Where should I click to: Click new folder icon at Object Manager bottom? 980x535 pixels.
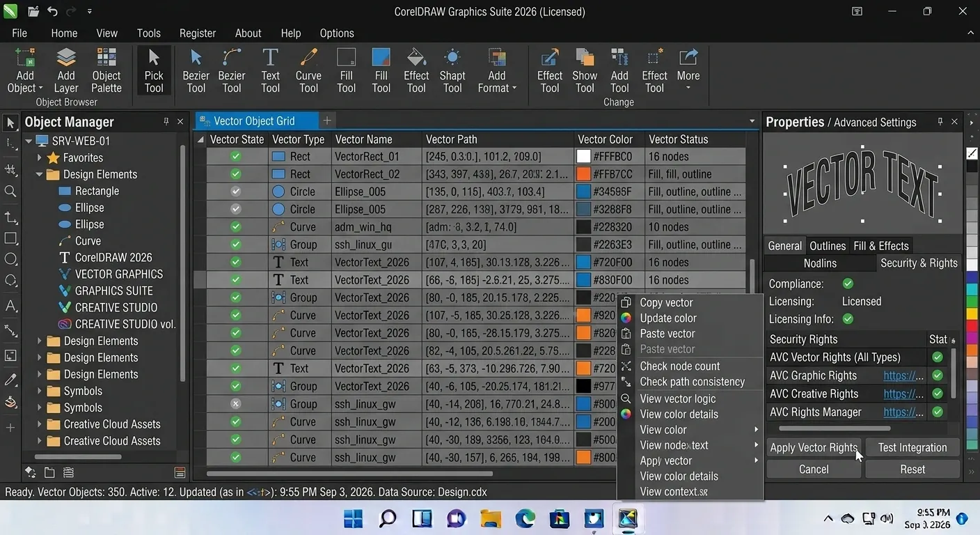coord(49,472)
